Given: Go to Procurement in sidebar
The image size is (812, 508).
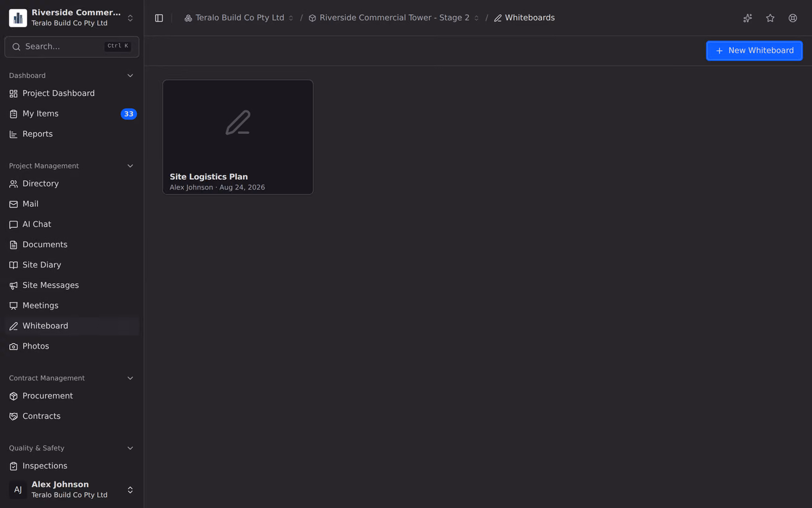Looking at the screenshot, I should [x=72, y=396].
